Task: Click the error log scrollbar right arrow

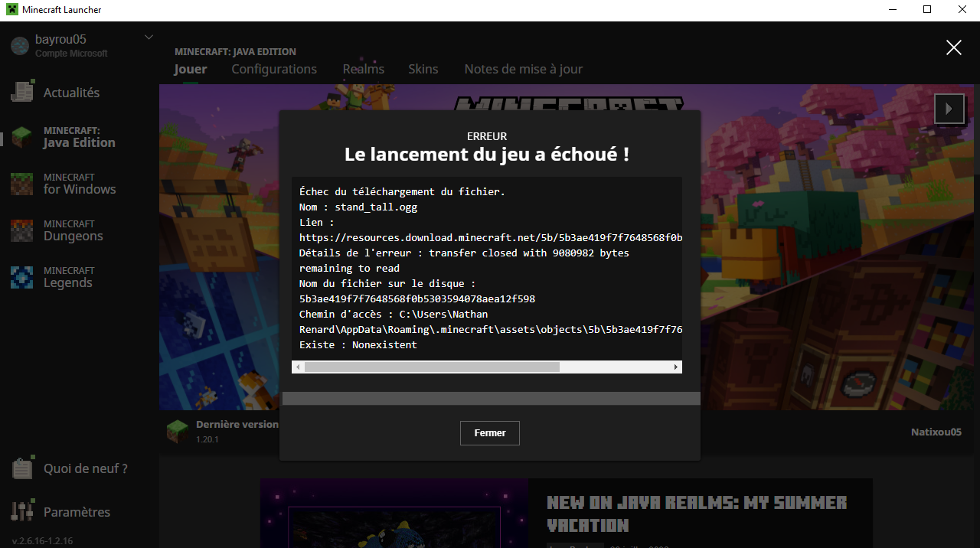Action: [676, 367]
